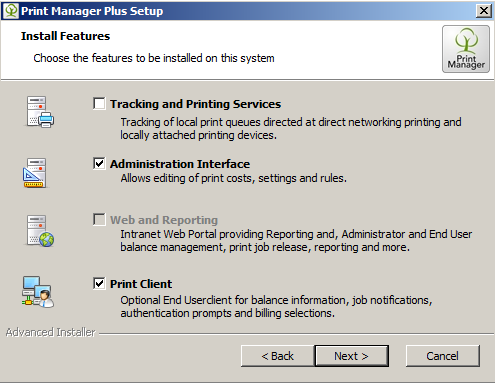Uncheck the Administration Interface checkbox

99,164
